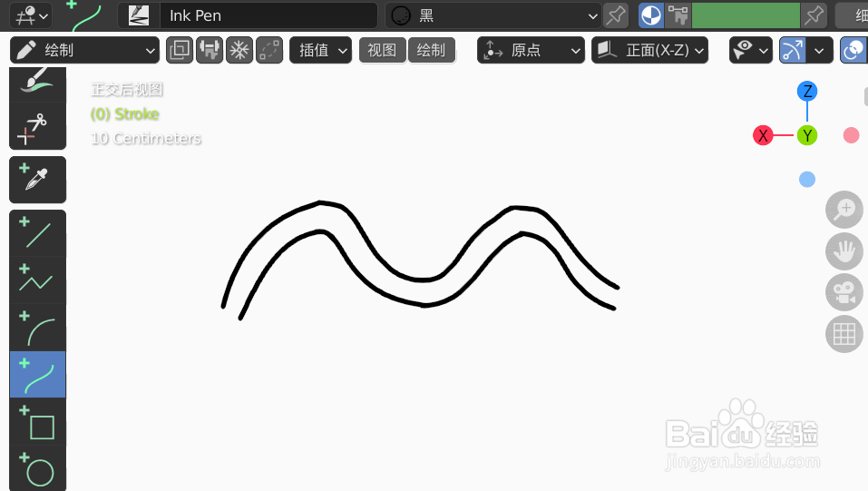Expand the guides options arrow
The height and width of the screenshot is (491, 868).
point(819,51)
